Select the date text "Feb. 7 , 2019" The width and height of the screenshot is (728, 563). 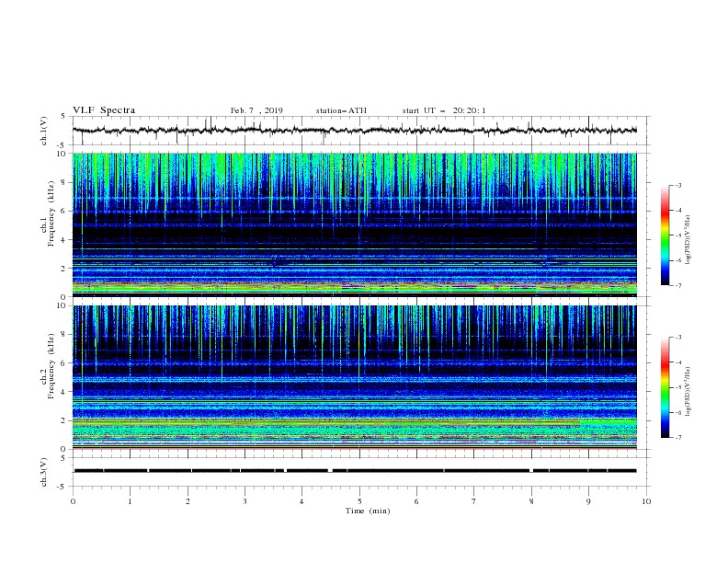(256, 110)
